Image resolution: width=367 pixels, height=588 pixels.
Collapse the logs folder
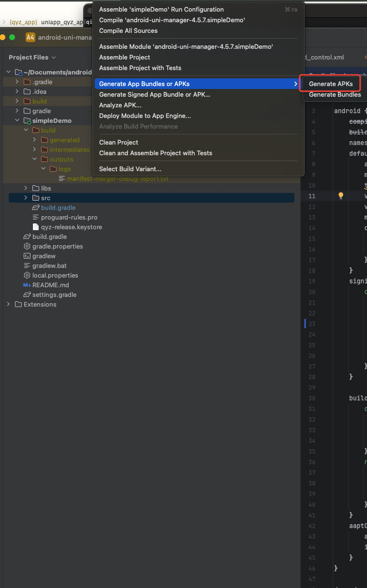click(x=43, y=169)
